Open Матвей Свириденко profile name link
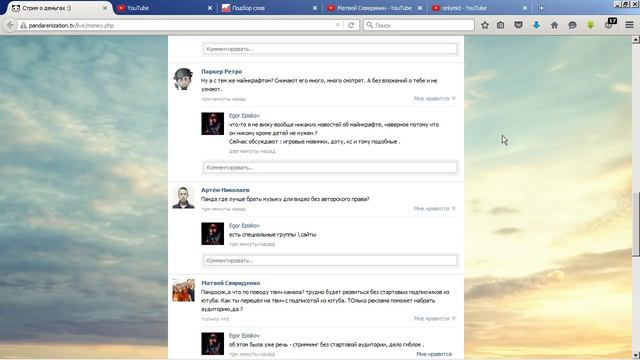The height and width of the screenshot is (360, 640). [230, 283]
